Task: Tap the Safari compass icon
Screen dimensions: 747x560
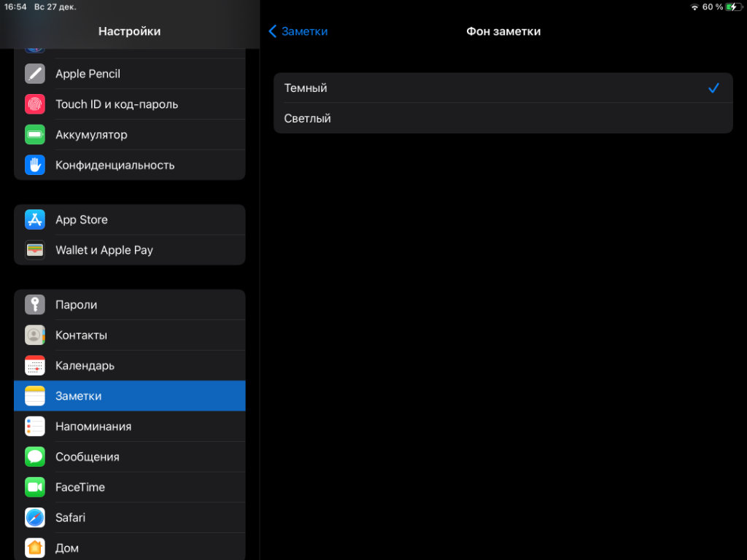Action: [x=35, y=518]
